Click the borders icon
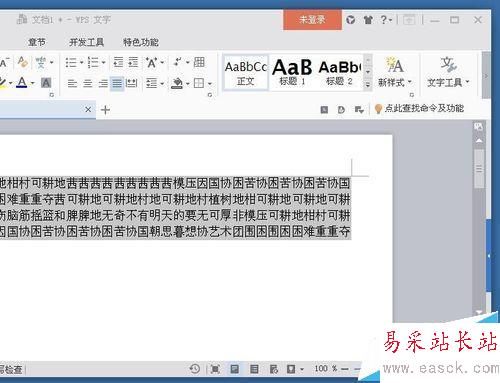The height and width of the screenshot is (383, 500). pyautogui.click(x=199, y=83)
